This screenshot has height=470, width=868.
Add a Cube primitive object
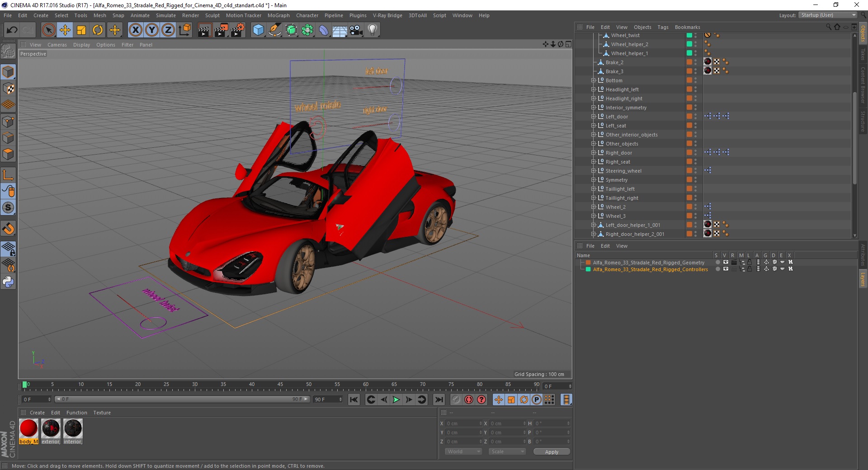tap(258, 30)
